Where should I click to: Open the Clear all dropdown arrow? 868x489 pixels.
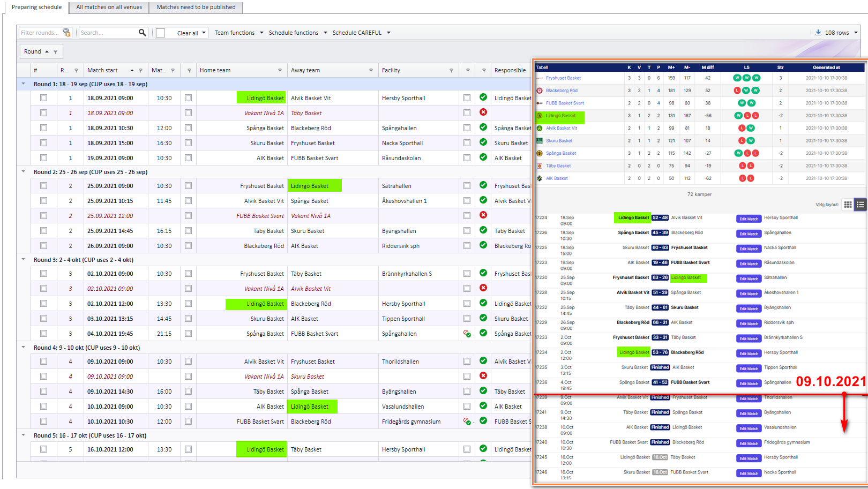(204, 33)
